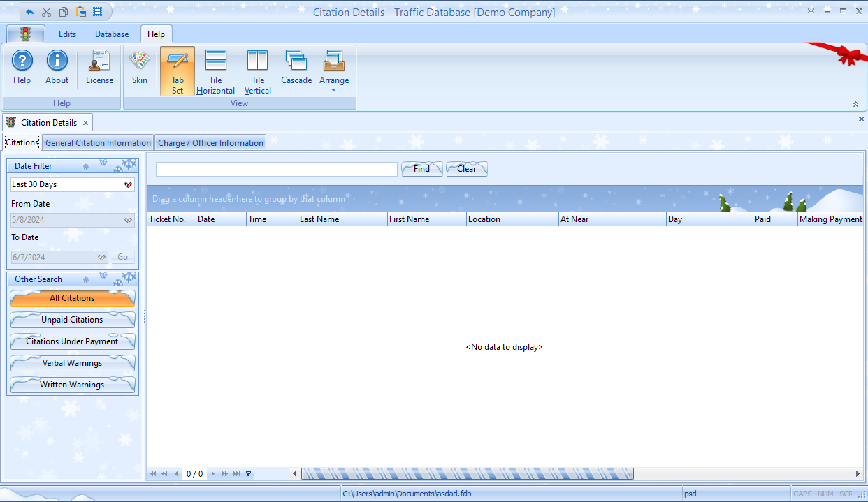Image resolution: width=868 pixels, height=502 pixels.
Task: Sort by Location column header
Action: click(x=512, y=219)
